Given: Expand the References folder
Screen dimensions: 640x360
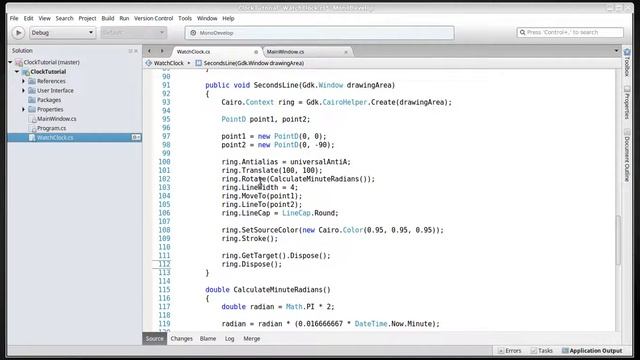Looking at the screenshot, I should [x=23, y=81].
